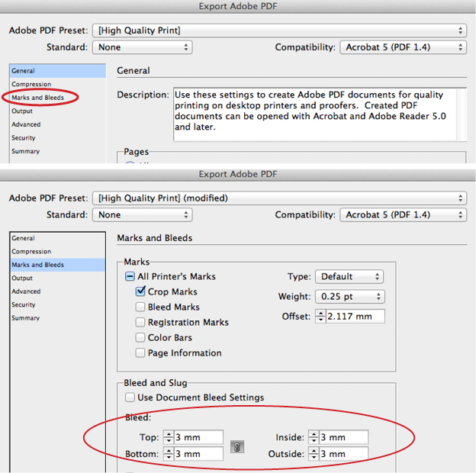476x473 pixels.
Task: Select Security in upper dialog list
Action: click(58, 137)
